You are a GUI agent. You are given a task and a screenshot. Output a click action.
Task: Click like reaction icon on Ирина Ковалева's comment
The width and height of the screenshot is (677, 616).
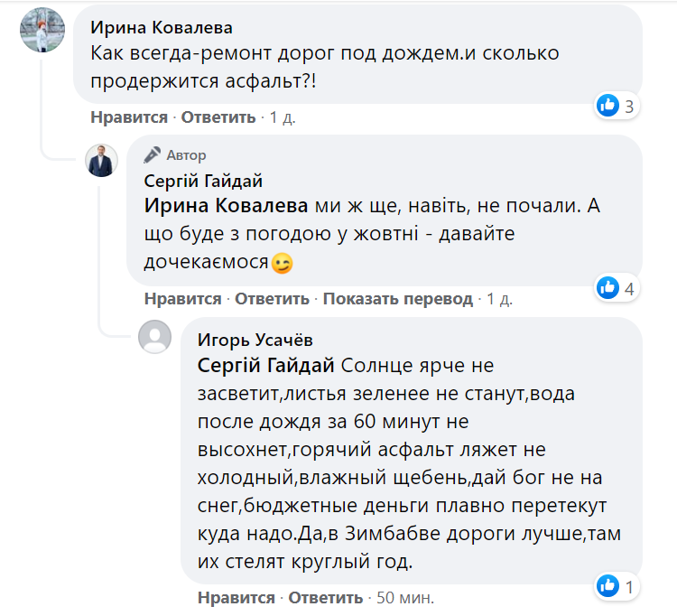click(607, 107)
